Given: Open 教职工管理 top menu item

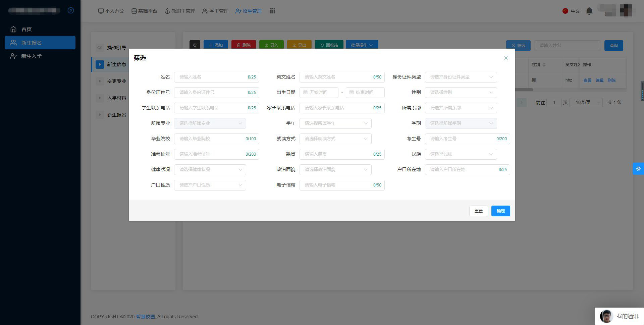Looking at the screenshot, I should (x=179, y=11).
